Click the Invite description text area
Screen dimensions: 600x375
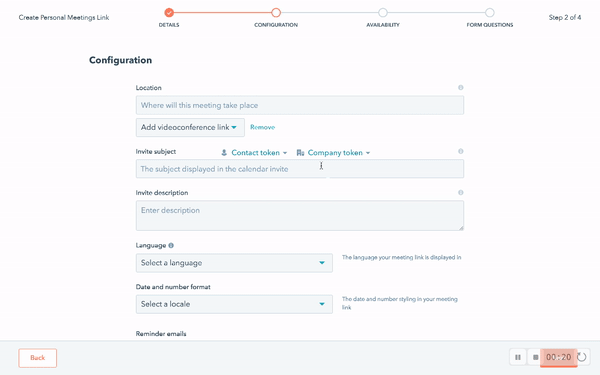300,215
